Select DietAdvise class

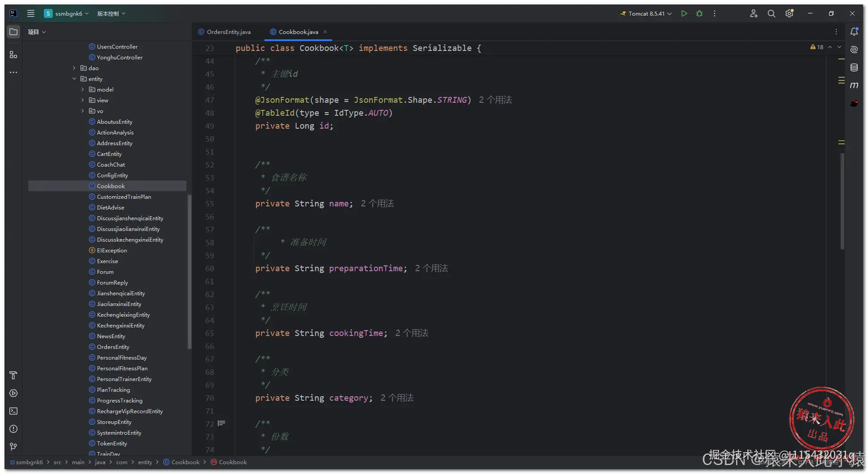click(x=110, y=207)
